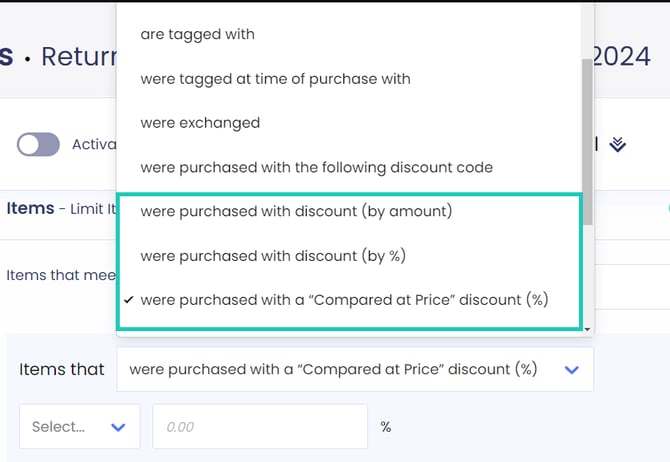
Task: Click the bold "Items" section heading
Action: pyautogui.click(x=30, y=208)
